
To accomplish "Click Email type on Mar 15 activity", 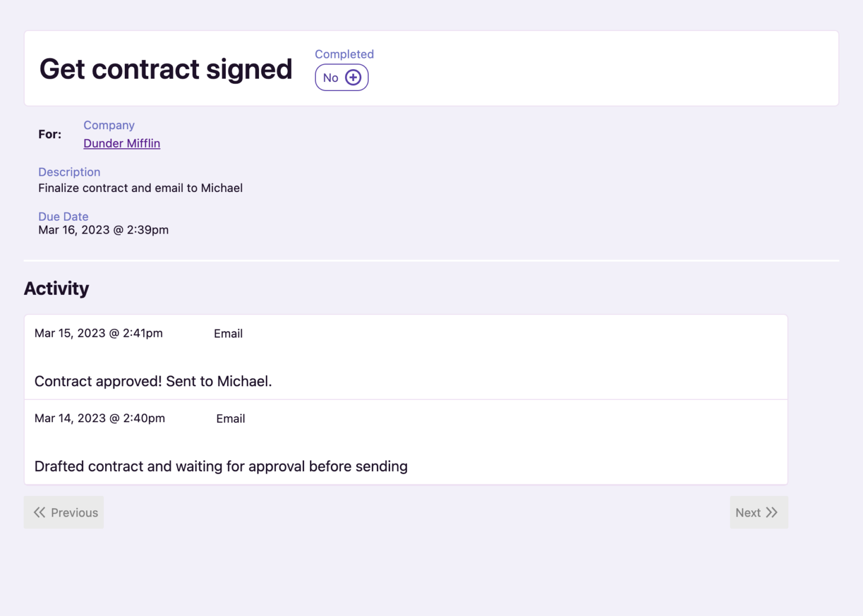I will tap(228, 334).
